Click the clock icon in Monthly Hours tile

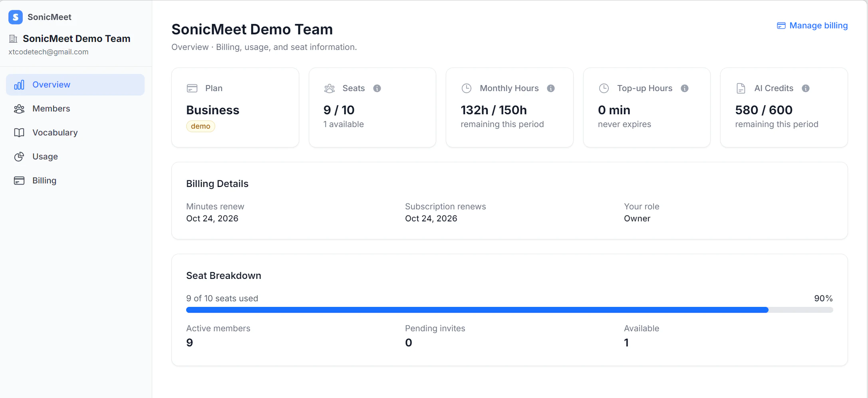point(467,88)
